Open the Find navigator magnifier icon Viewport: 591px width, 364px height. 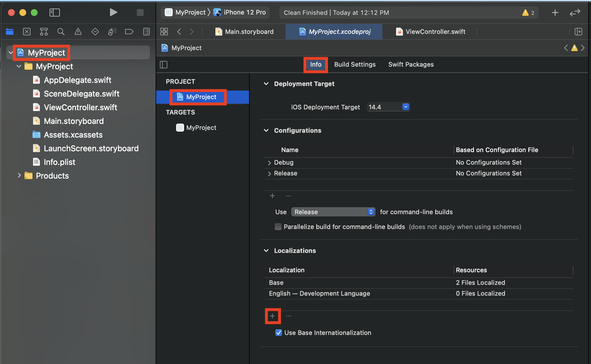click(61, 32)
